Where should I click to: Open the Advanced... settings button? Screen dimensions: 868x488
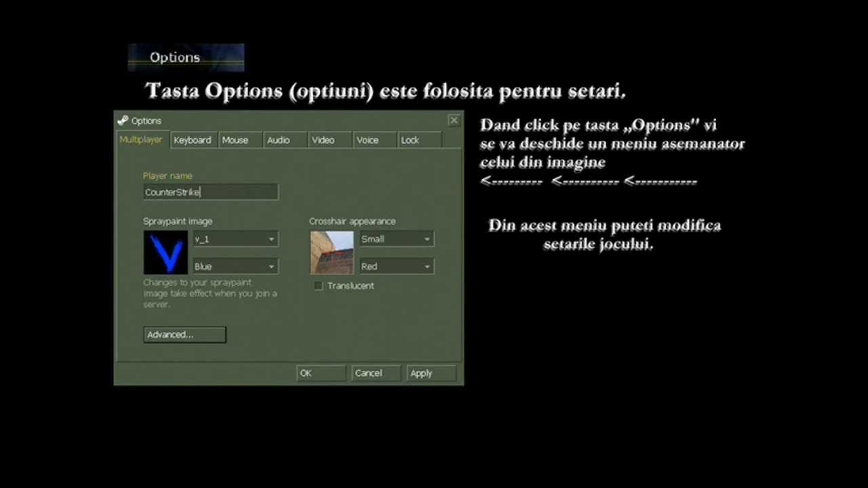click(x=184, y=334)
